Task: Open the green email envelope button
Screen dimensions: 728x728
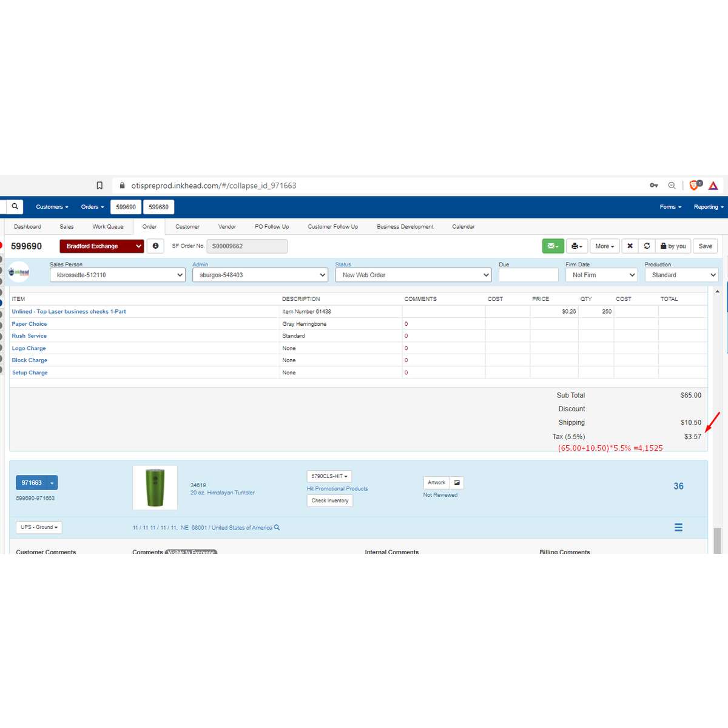Action: (x=553, y=246)
